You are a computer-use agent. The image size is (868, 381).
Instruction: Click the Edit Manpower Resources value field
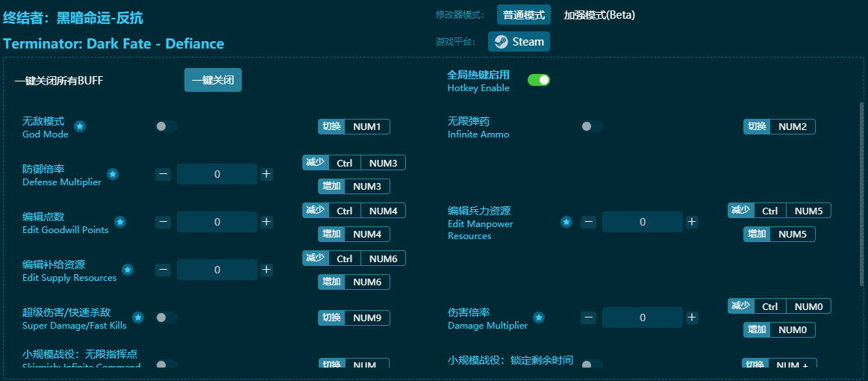pyautogui.click(x=642, y=222)
